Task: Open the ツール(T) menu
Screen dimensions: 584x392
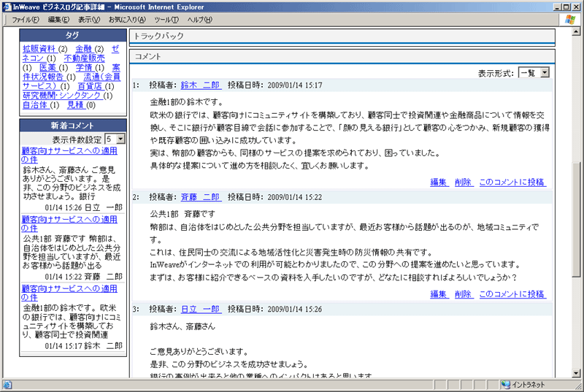Action: (x=166, y=20)
